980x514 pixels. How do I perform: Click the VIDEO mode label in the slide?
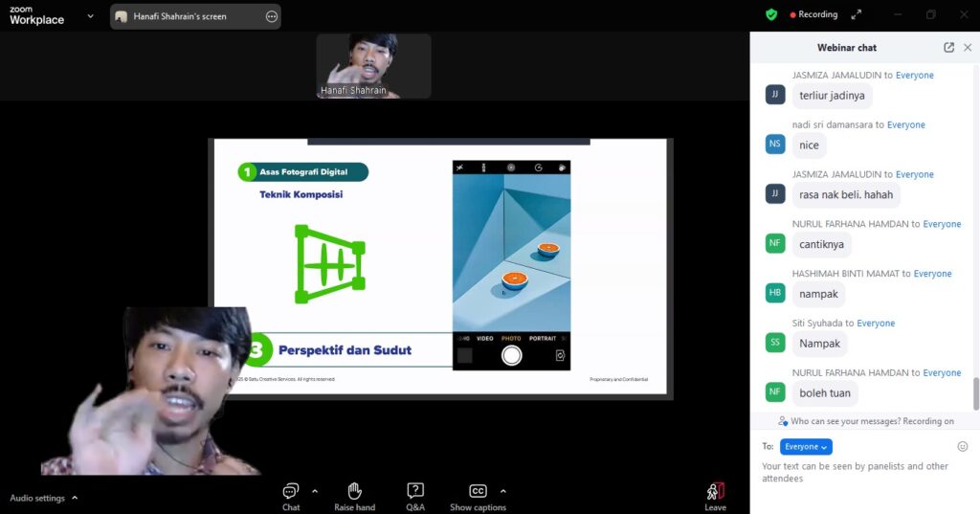(x=485, y=338)
